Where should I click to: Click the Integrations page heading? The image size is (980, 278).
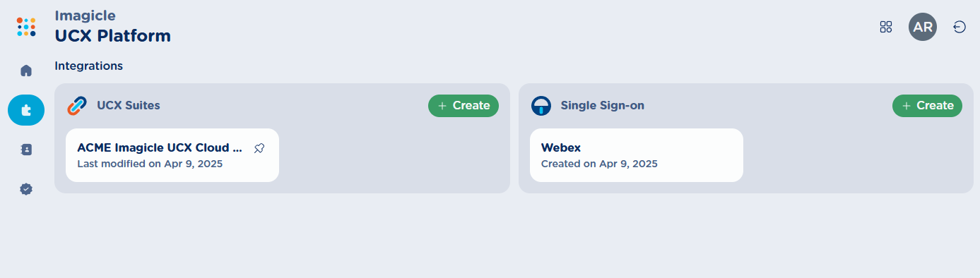[89, 66]
